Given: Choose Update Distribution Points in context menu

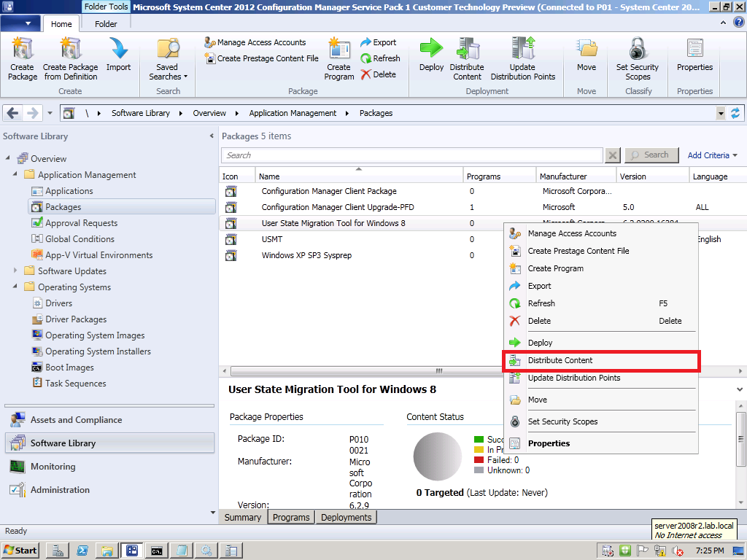Looking at the screenshot, I should point(601,378).
